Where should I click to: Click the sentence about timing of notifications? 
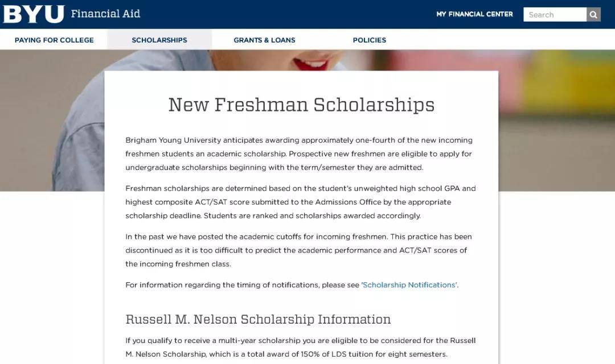coord(292,285)
